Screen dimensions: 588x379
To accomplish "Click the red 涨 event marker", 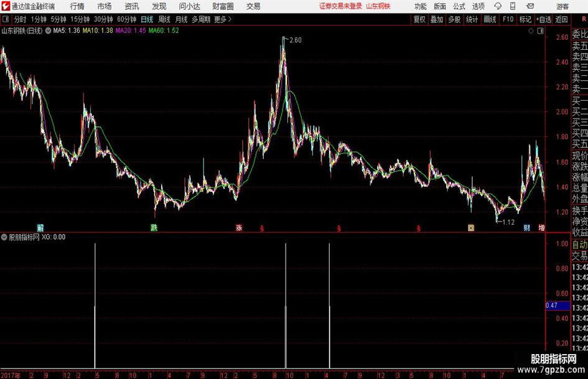I will (x=240, y=227).
